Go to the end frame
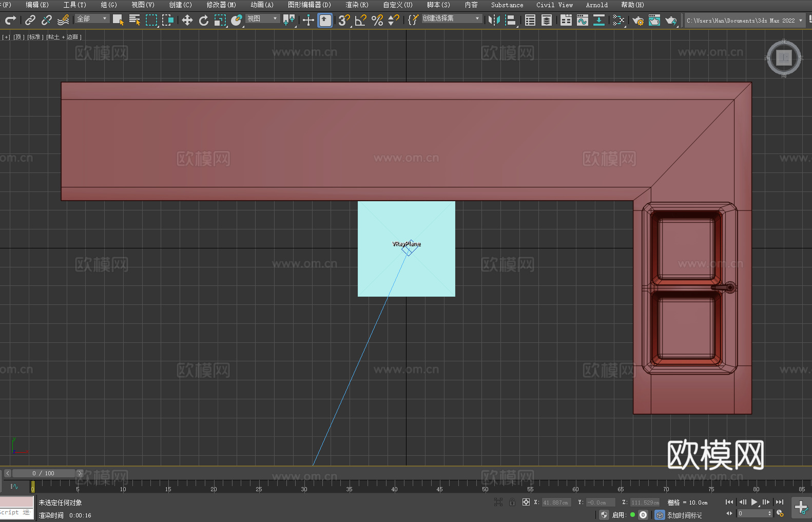 click(780, 502)
